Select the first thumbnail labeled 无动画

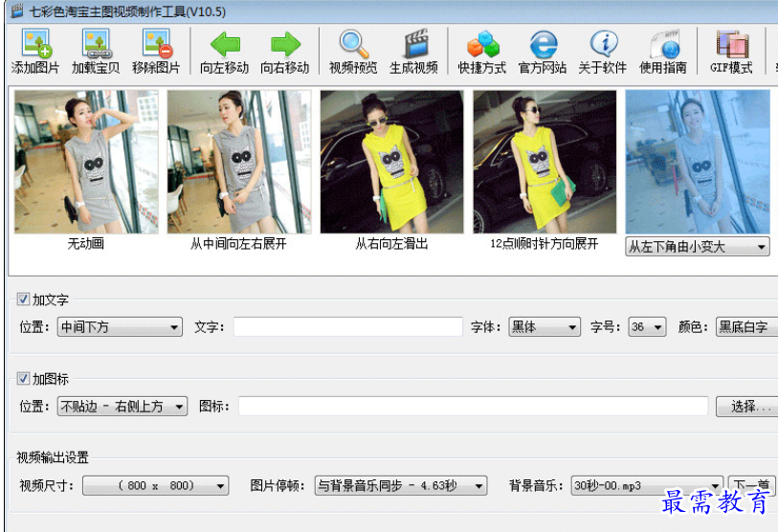(86, 162)
